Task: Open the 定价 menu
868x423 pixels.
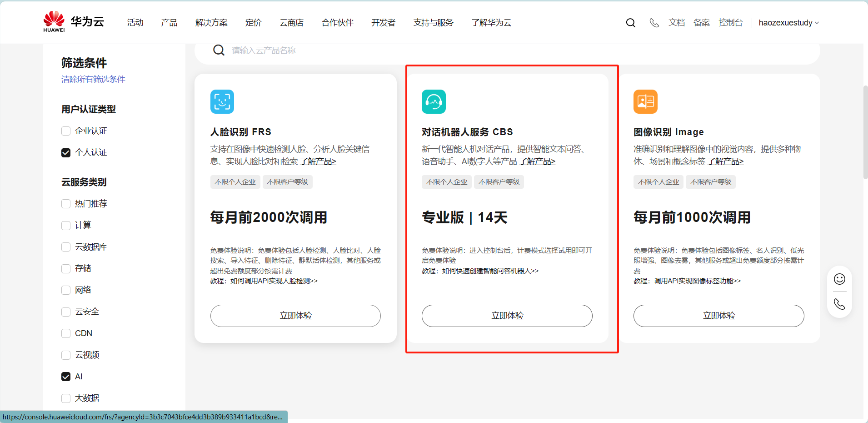Action: [x=253, y=23]
